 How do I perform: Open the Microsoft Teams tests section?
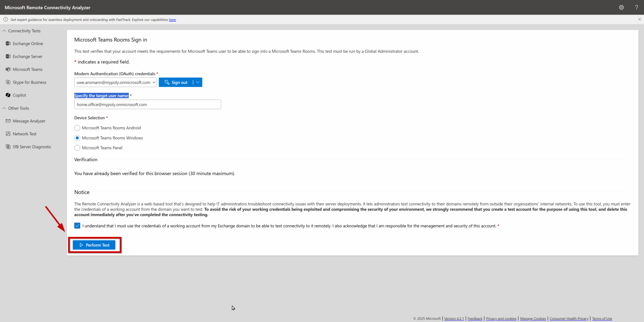click(27, 69)
